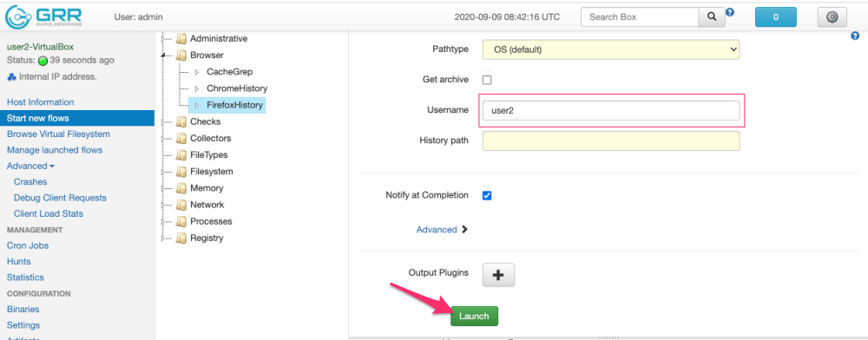Click the Checks folder icon
This screenshot has width=868, height=340.
tap(181, 121)
